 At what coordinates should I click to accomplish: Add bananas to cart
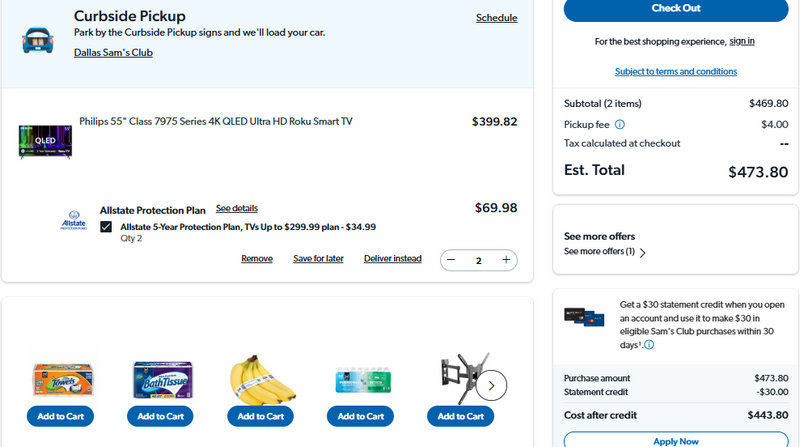tap(260, 416)
